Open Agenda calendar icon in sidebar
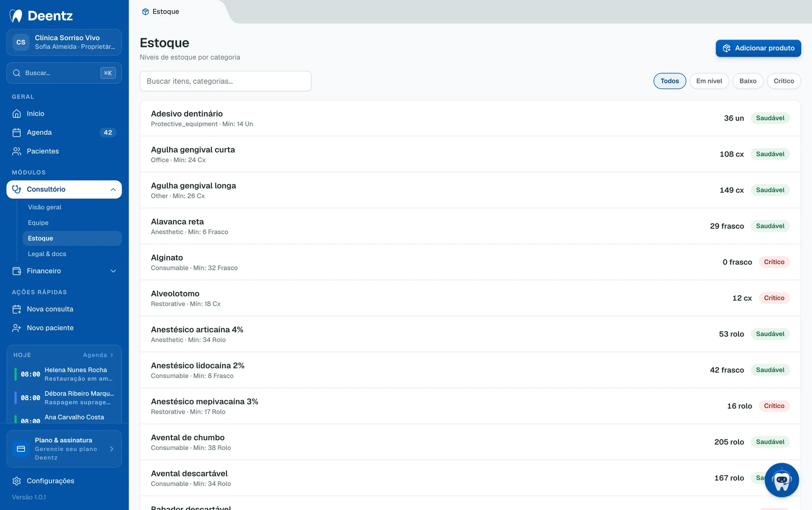The height and width of the screenshot is (510, 812). pos(16,132)
